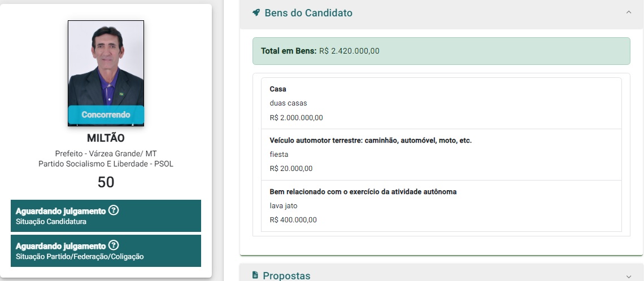The image size is (644, 281).
Task: Click the Prefeito - Várzea Grande/ MT text
Action: click(x=106, y=154)
